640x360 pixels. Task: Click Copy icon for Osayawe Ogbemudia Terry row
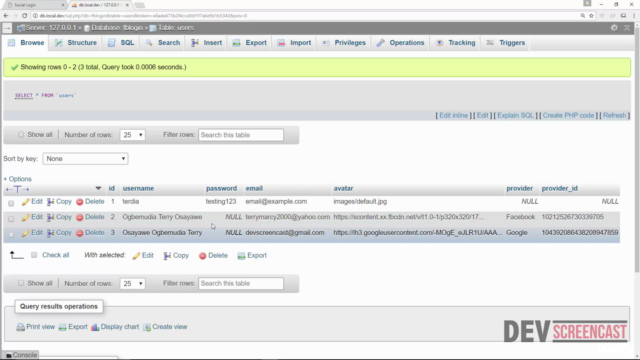tap(51, 233)
